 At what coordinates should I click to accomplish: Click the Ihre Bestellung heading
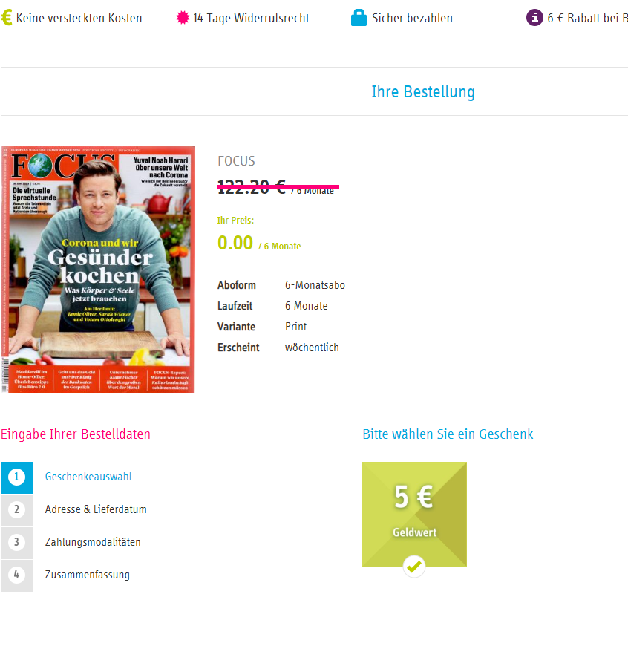(x=423, y=92)
